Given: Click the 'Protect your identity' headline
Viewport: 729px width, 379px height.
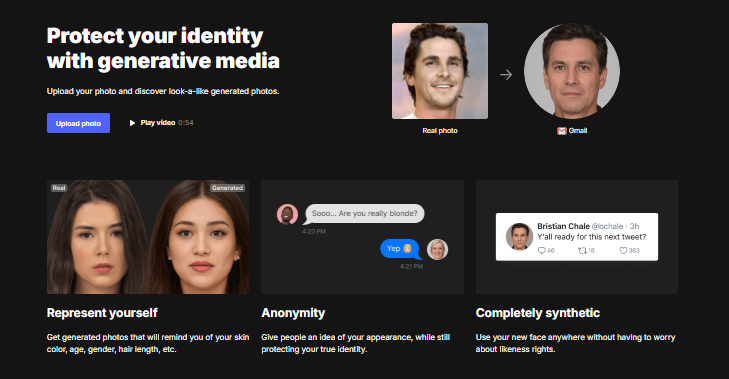Looking at the screenshot, I should coord(155,36).
